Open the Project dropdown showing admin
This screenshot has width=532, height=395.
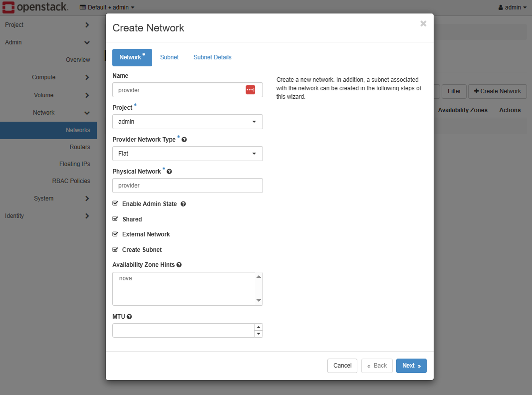187,122
